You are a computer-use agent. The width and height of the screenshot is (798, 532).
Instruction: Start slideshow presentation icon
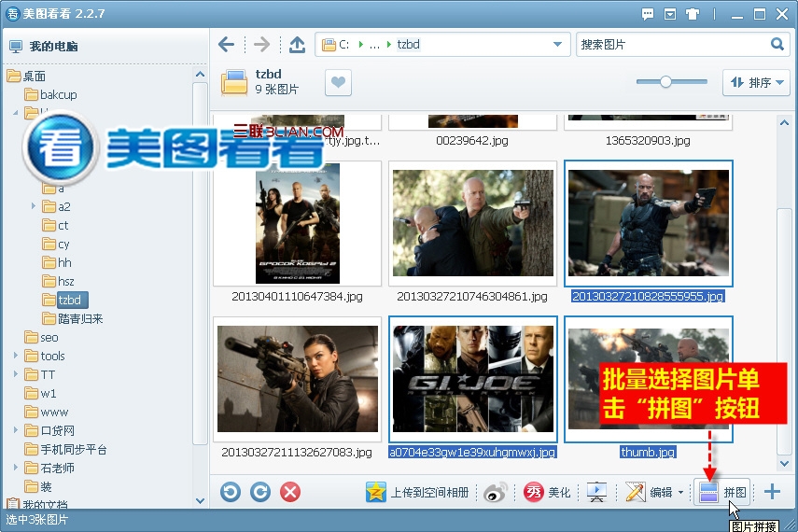point(596,492)
